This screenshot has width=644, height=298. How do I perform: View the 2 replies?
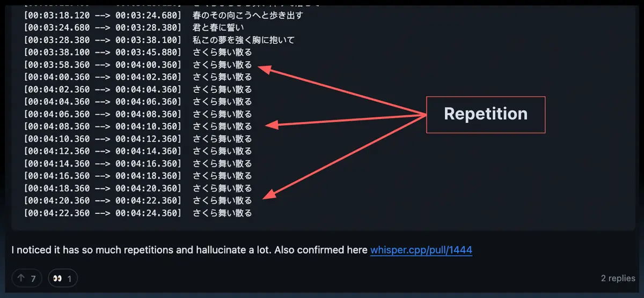(618, 279)
